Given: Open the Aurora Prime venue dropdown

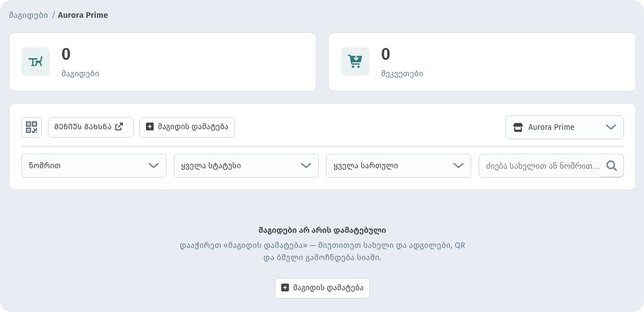Looking at the screenshot, I should pyautogui.click(x=564, y=127).
